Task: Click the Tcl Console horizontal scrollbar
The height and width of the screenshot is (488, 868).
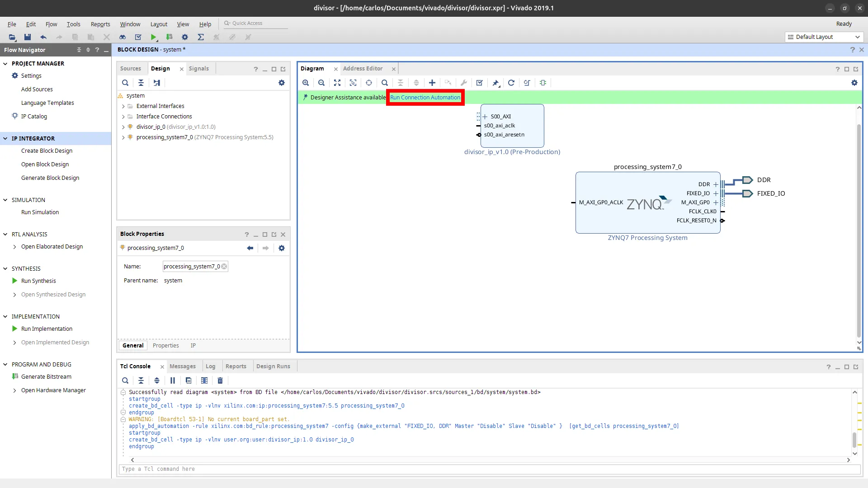Action: (x=490, y=460)
